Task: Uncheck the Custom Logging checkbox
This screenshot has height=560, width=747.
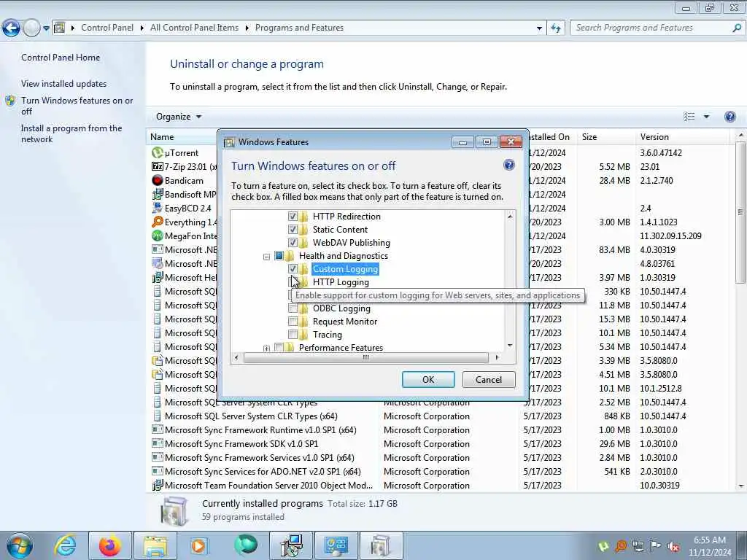Action: click(293, 268)
